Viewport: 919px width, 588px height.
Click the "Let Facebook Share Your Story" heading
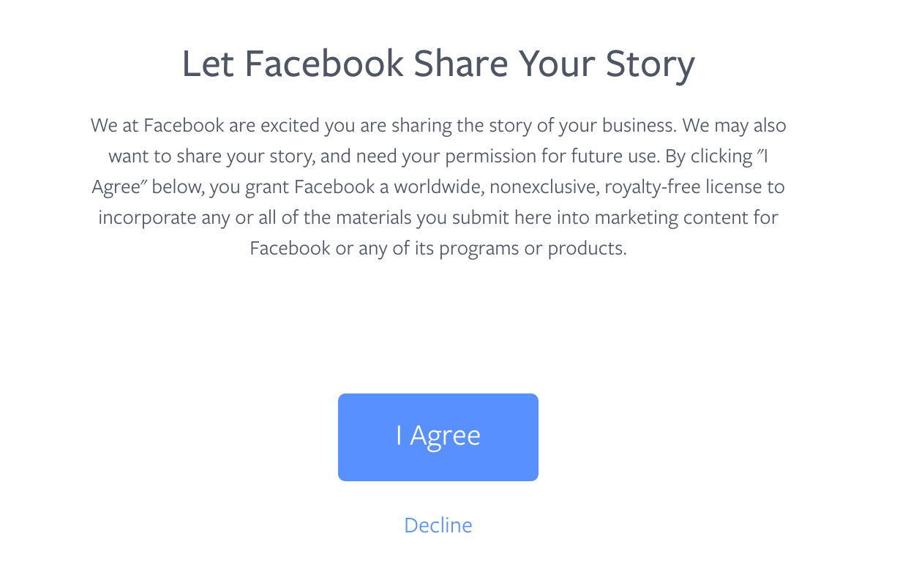coord(438,64)
